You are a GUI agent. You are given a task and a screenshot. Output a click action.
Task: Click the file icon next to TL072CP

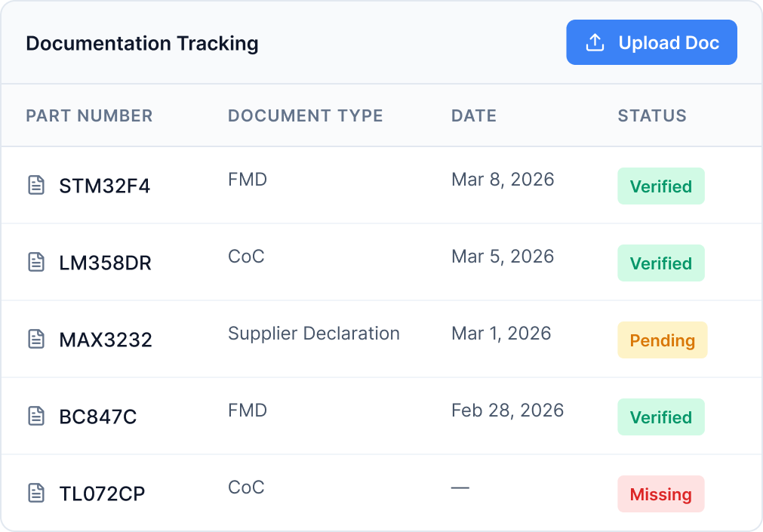click(36, 493)
